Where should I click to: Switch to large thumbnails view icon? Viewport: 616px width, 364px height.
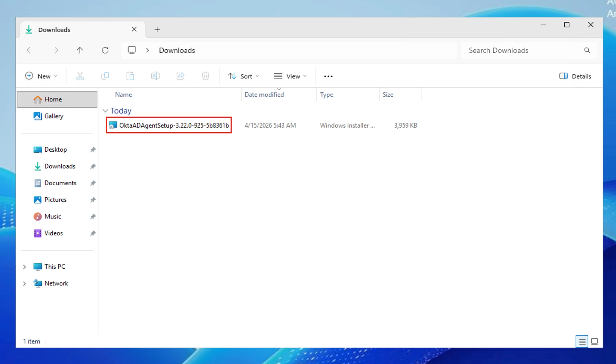tap(594, 341)
